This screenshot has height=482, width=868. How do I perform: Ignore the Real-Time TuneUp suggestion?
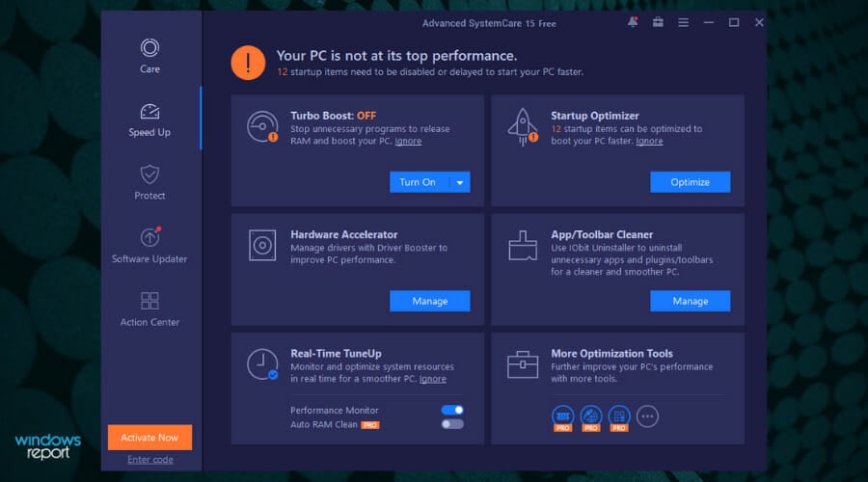pos(432,379)
